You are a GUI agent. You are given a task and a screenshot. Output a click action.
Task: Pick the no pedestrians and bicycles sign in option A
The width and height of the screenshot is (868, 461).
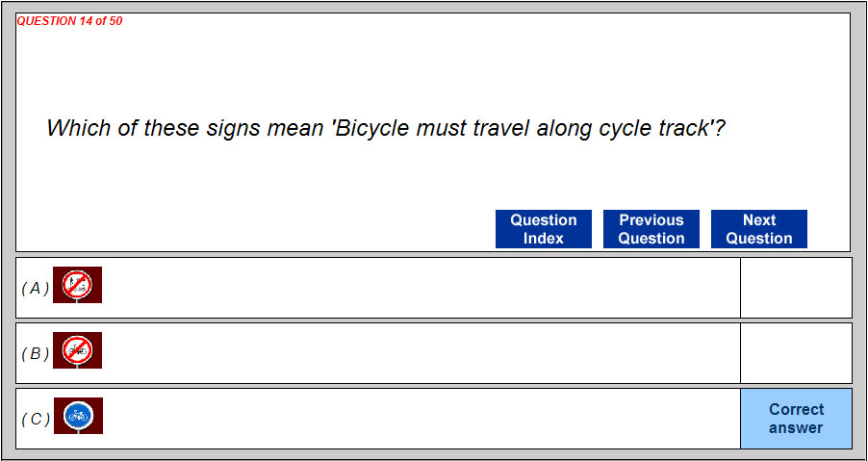pyautogui.click(x=77, y=285)
